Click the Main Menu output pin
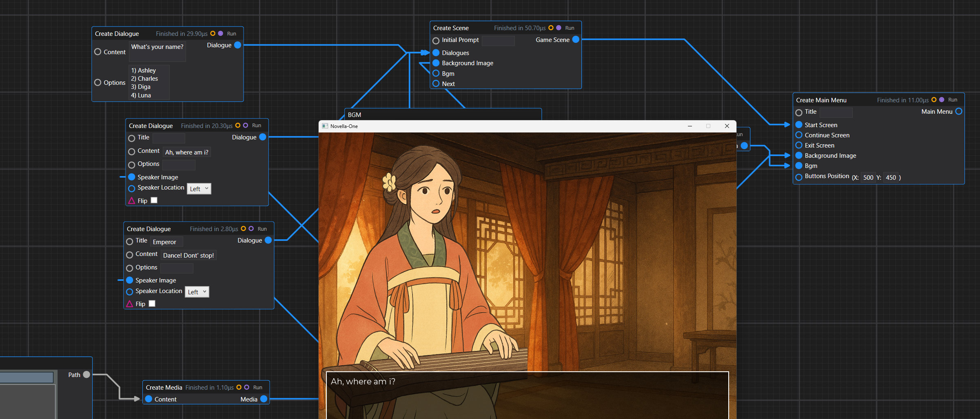 959,111
